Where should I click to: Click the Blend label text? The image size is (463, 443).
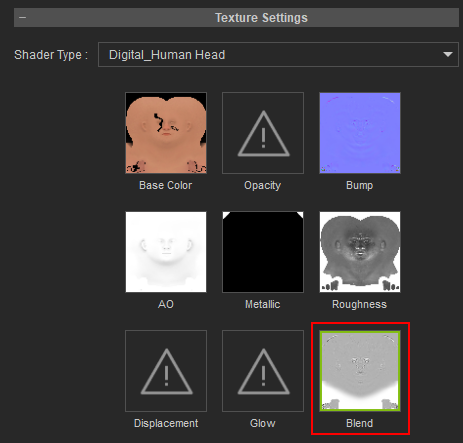pyautogui.click(x=359, y=423)
